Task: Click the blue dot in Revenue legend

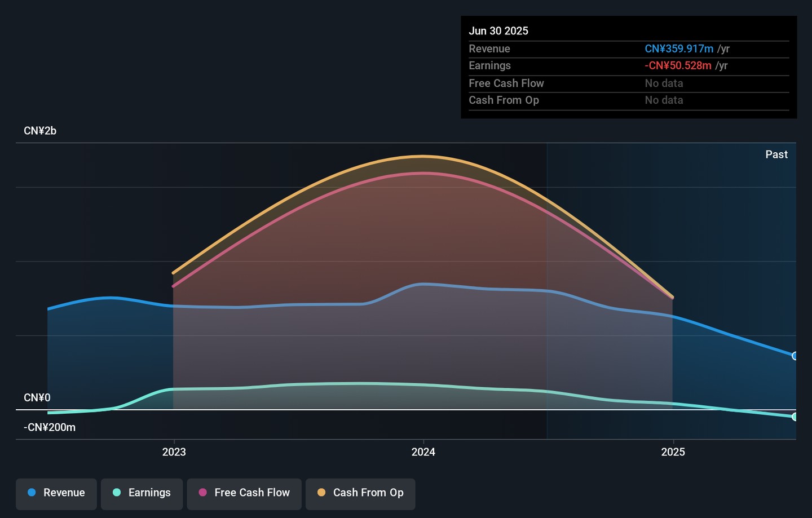Action: coord(32,493)
